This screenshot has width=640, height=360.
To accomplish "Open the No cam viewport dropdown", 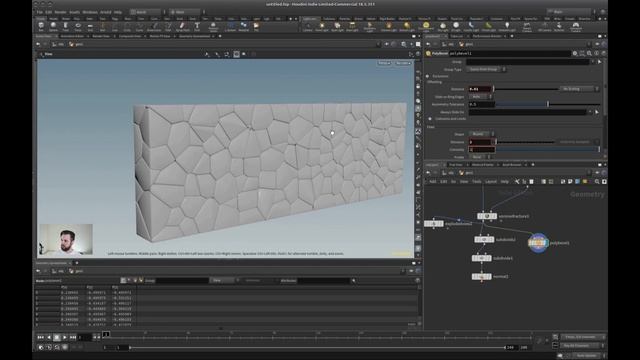I will click(x=403, y=63).
